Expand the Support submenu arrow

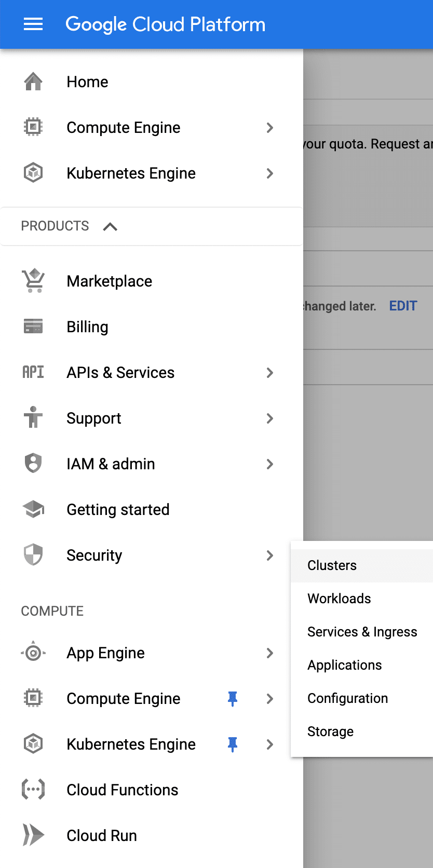pos(269,418)
